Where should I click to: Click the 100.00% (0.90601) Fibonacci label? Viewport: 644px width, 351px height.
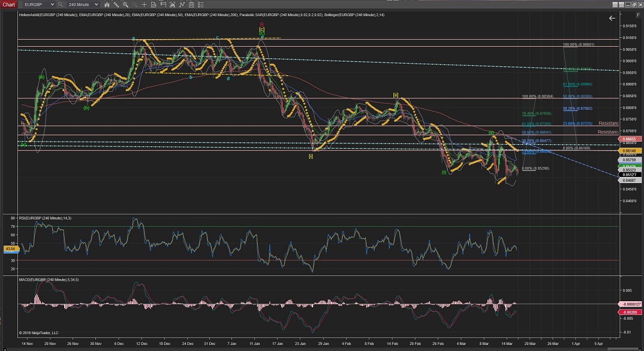[579, 44]
